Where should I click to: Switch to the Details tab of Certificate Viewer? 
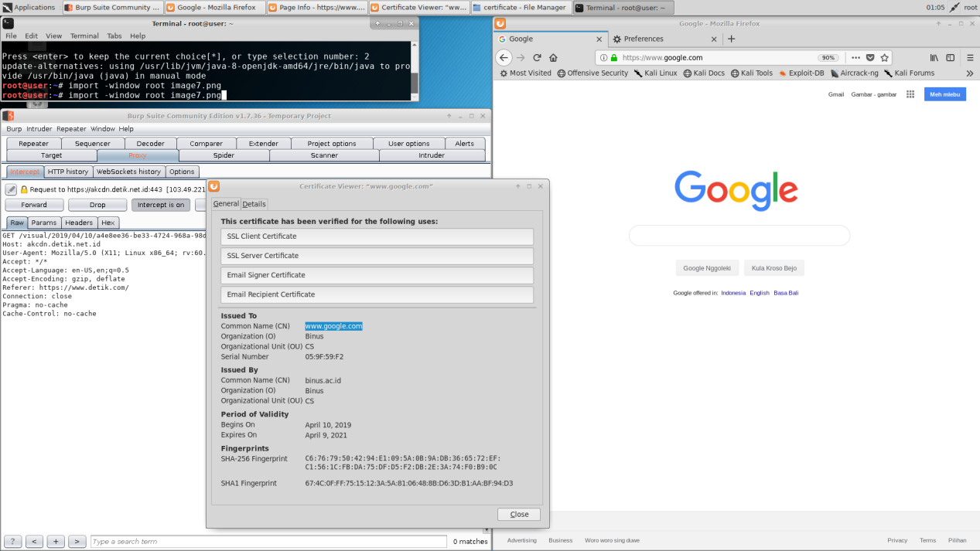point(254,204)
